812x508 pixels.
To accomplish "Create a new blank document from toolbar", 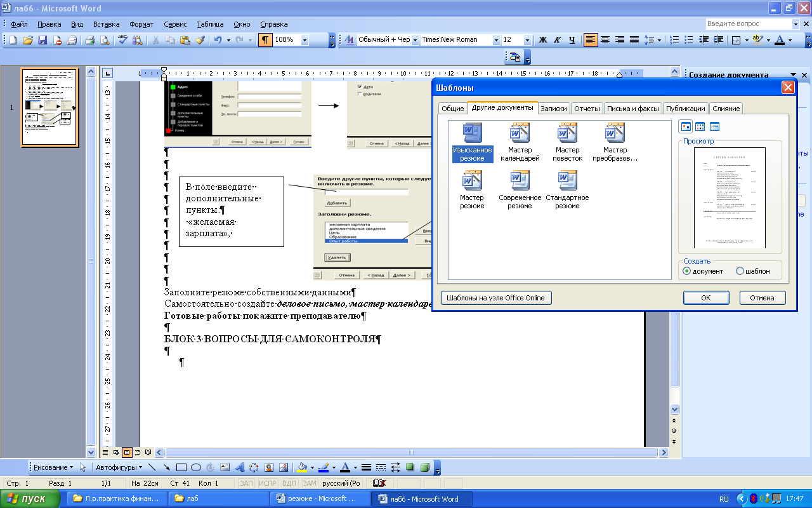I will point(12,40).
